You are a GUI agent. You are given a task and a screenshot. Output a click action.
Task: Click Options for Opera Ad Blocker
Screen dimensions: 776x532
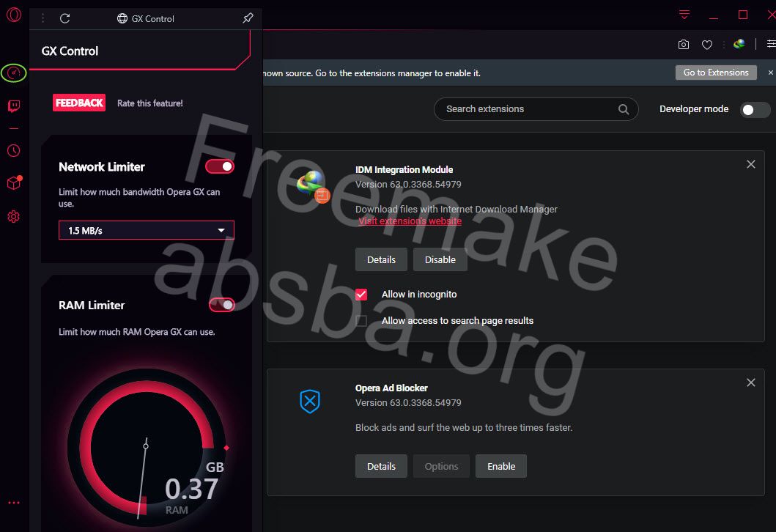tap(441, 466)
